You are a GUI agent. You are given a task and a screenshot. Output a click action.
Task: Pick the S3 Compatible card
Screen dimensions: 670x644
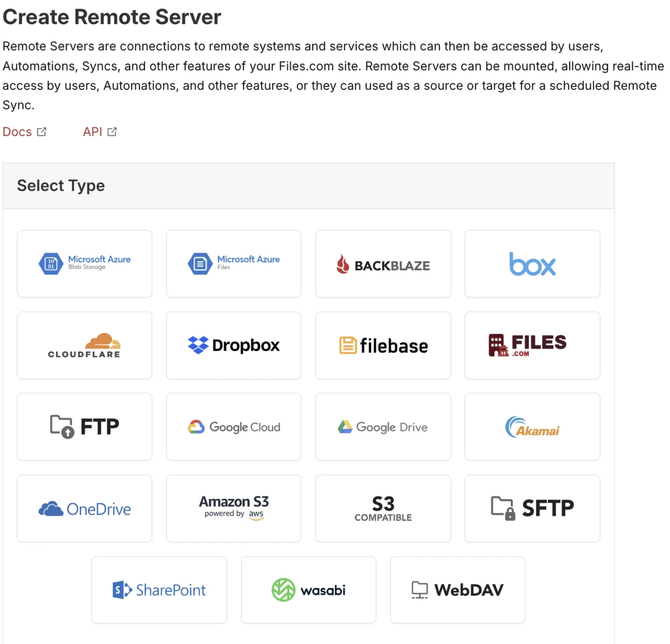[x=383, y=509]
